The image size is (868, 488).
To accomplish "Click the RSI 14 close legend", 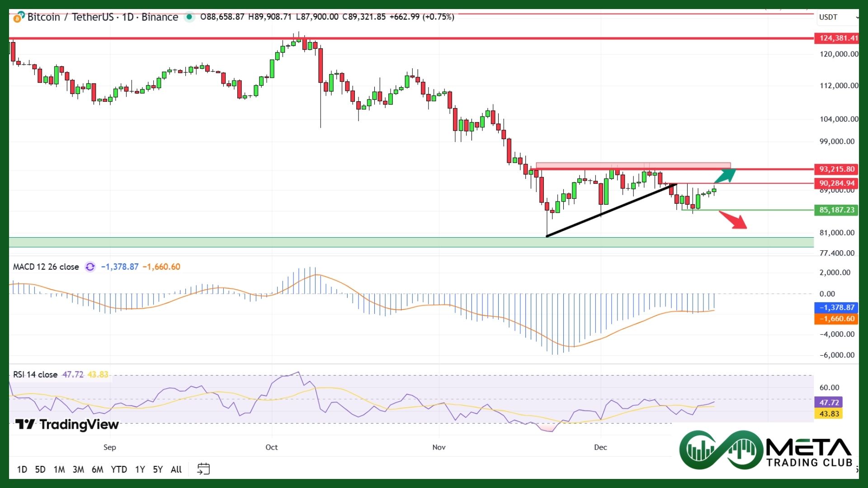I will coord(35,375).
